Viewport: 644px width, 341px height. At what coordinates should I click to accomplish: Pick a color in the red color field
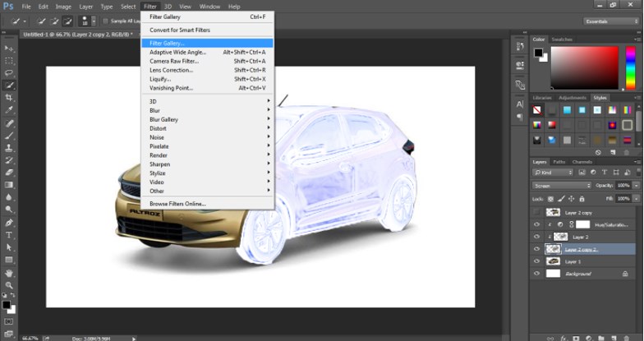tap(585, 67)
